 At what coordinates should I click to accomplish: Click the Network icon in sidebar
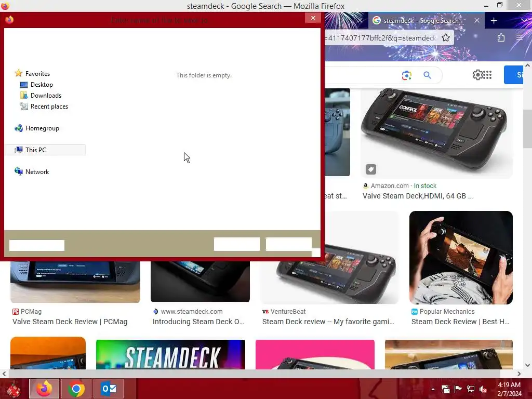[18, 171]
